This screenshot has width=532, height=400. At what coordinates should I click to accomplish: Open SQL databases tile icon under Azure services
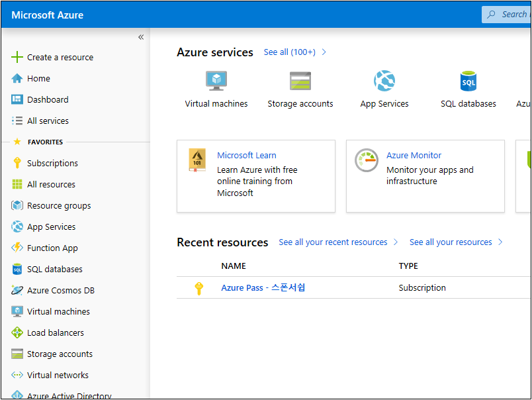coord(468,81)
